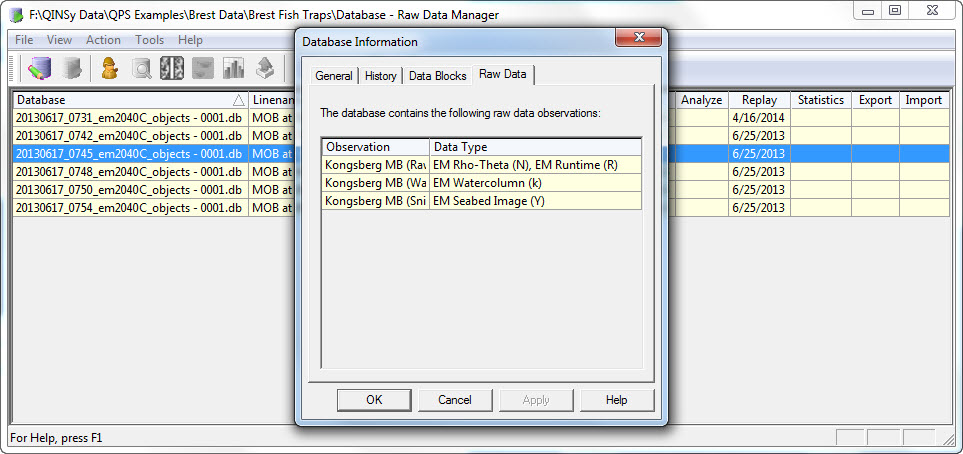
Task: Click the dialog's Help button
Action: click(617, 400)
